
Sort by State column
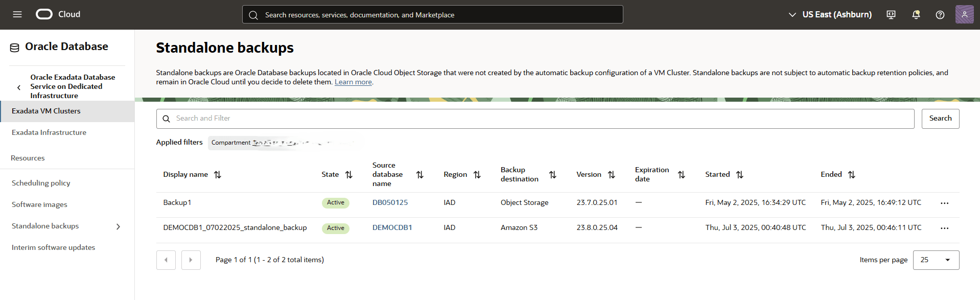(x=349, y=175)
